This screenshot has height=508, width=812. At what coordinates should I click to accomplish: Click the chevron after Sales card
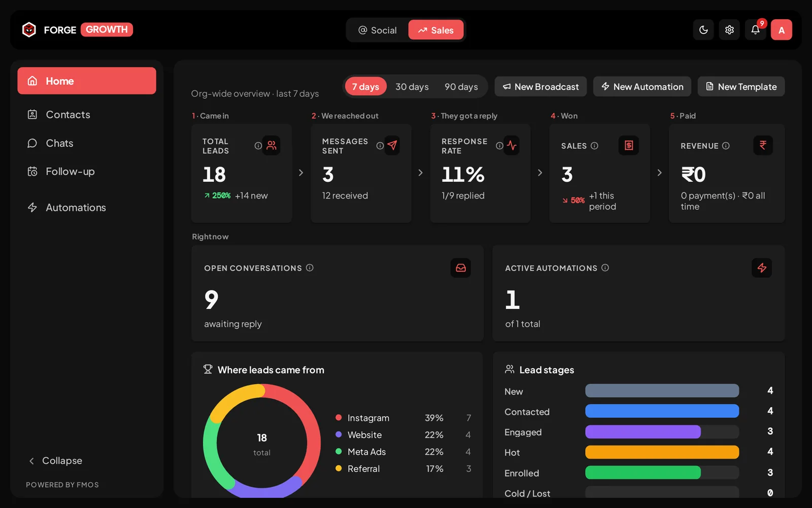659,173
